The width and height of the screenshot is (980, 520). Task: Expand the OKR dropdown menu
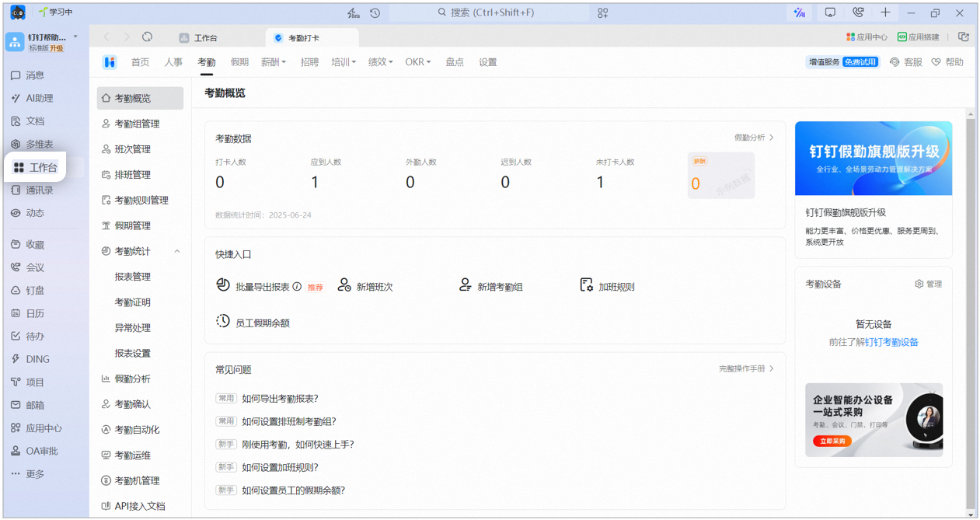pyautogui.click(x=418, y=62)
